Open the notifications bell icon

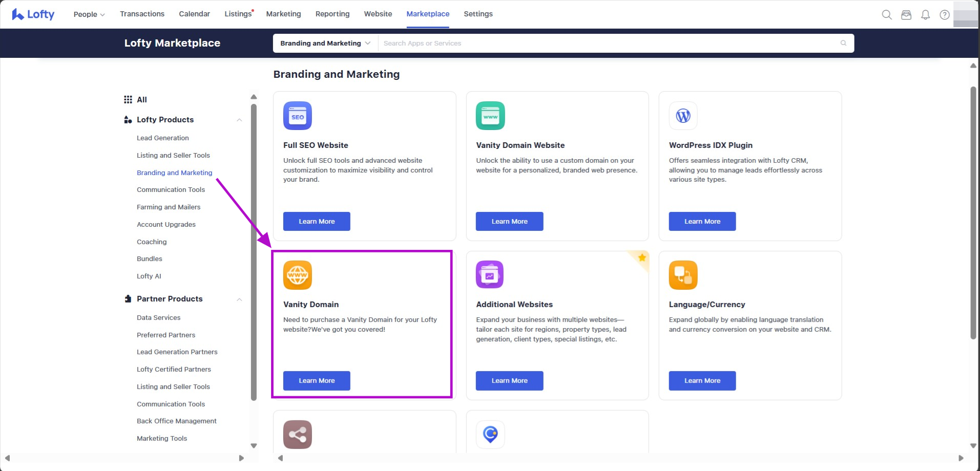pyautogui.click(x=925, y=15)
